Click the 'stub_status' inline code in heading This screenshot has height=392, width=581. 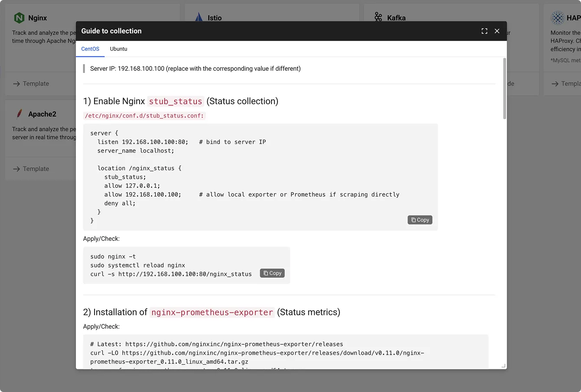click(176, 101)
